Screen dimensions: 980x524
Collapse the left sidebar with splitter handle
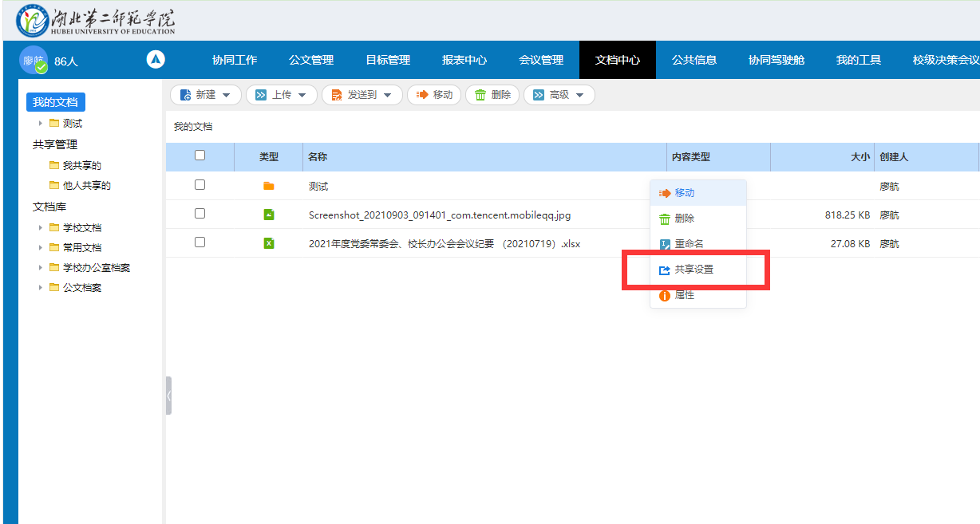[168, 396]
